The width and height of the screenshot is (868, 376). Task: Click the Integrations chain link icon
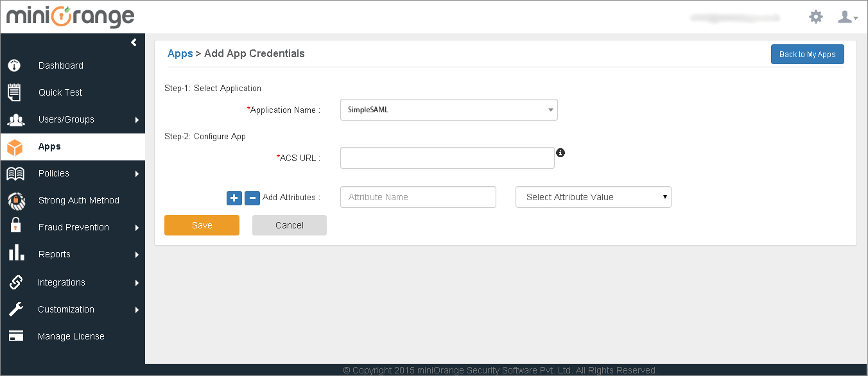click(15, 282)
